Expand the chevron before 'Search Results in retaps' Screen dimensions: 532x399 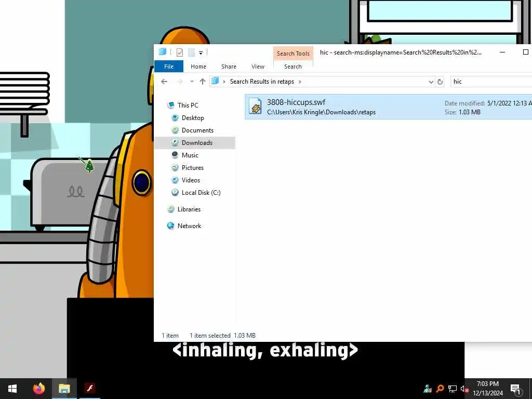click(224, 82)
